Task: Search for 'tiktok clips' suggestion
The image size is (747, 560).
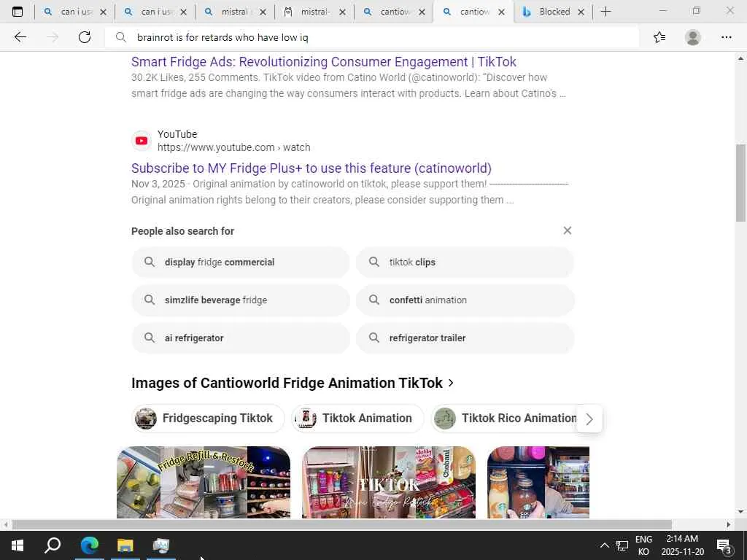Action: coord(465,262)
